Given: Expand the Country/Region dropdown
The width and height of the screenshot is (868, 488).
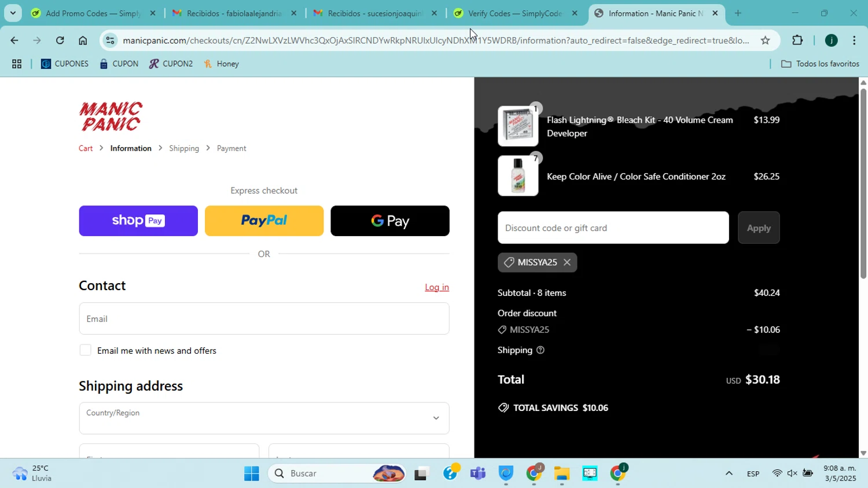Looking at the screenshot, I should click(264, 418).
